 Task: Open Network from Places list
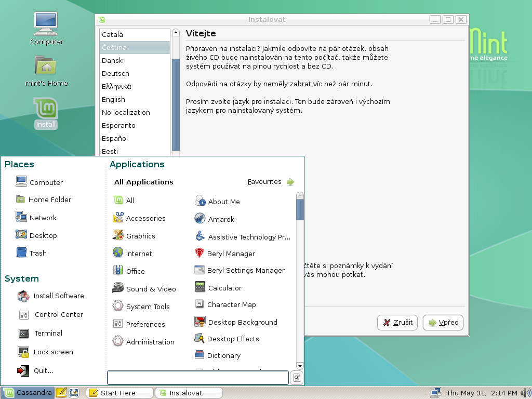pos(36,218)
